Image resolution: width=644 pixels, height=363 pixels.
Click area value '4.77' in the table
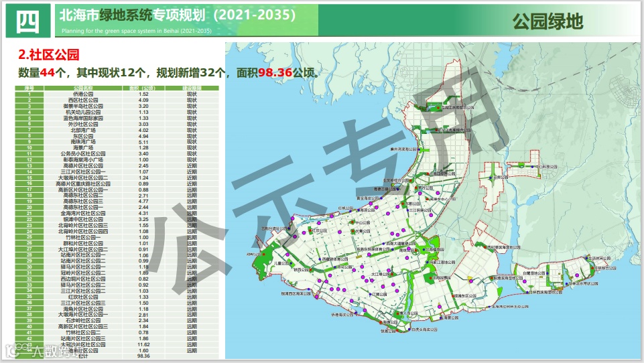[x=144, y=202]
